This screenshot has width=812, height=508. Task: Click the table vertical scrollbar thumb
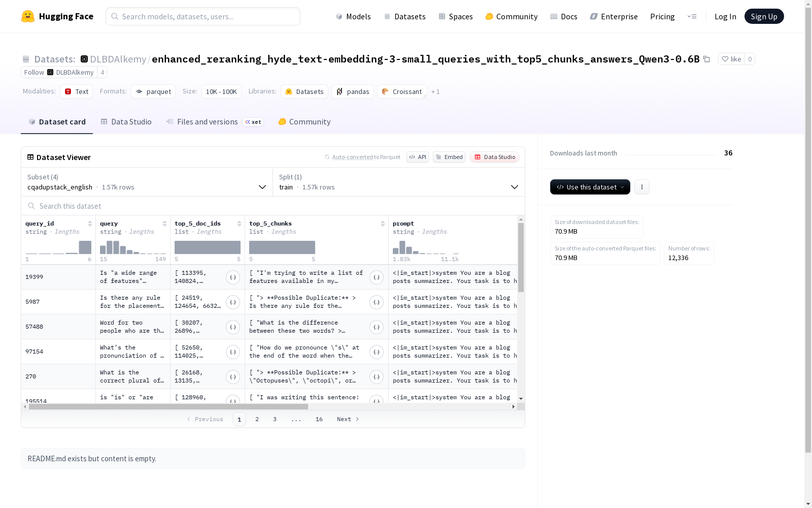point(521,258)
